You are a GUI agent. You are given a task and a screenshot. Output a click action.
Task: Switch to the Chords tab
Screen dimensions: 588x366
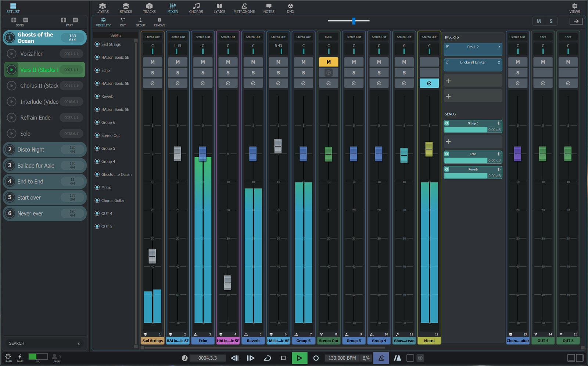pyautogui.click(x=196, y=8)
